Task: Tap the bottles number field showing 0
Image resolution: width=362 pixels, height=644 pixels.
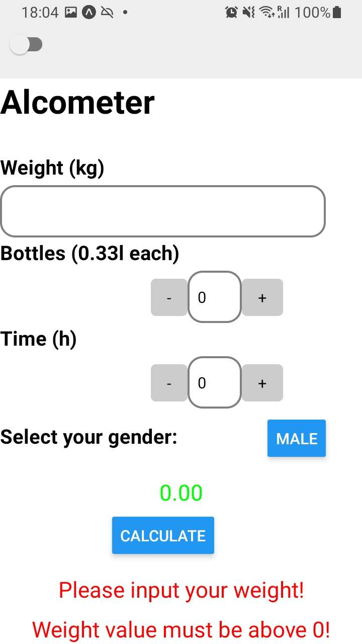Action: coord(214,297)
